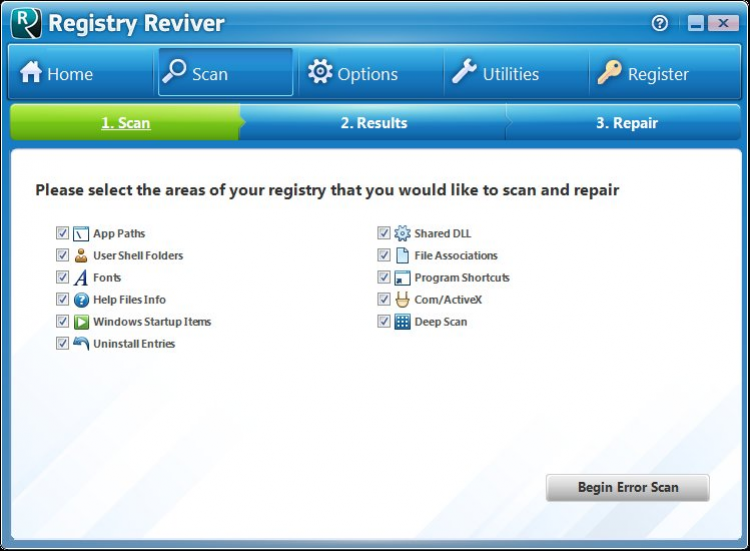Click the Shared DLL gear icon

click(402, 233)
